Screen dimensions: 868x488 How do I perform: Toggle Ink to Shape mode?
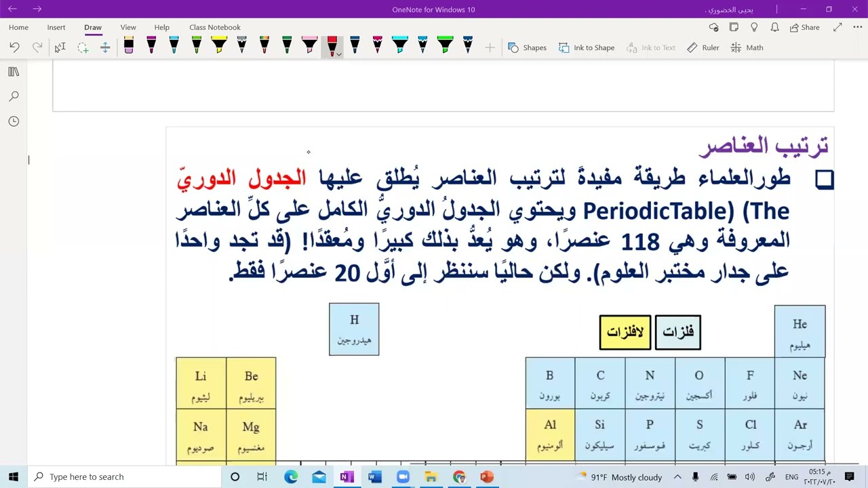click(x=587, y=47)
